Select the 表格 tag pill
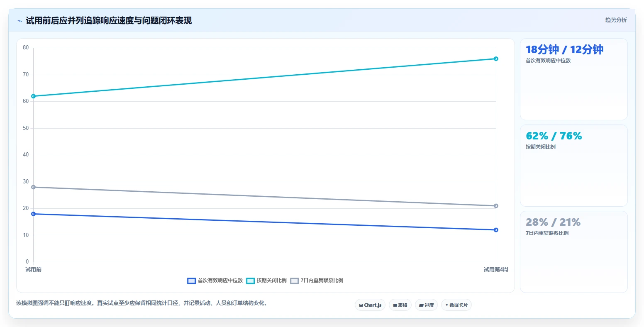 [x=400, y=305]
